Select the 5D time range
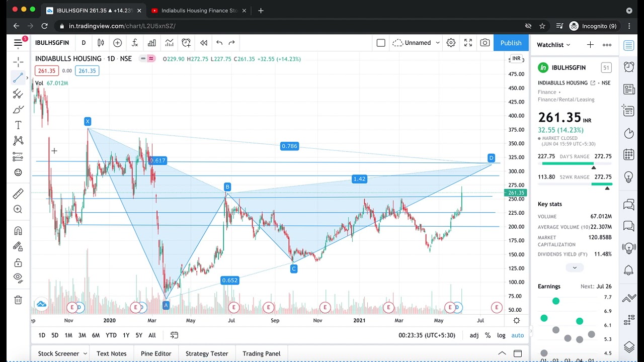Screen dimensions: 644x362 pyautogui.click(x=55, y=335)
